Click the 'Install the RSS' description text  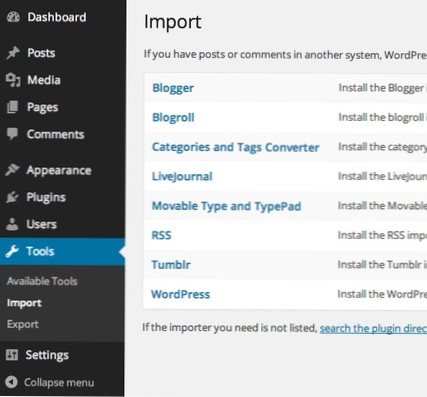click(x=382, y=235)
